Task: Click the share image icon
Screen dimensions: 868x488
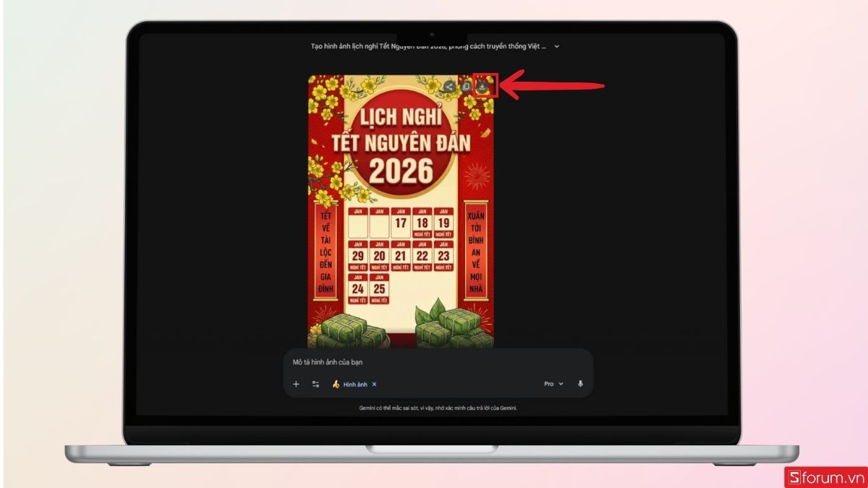Action: 449,87
